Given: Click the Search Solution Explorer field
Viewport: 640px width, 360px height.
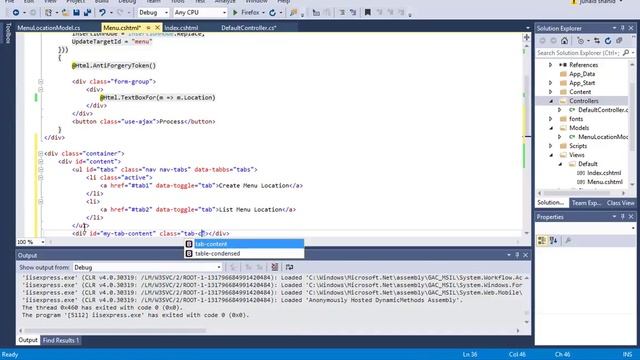Looking at the screenshot, I should 579,53.
